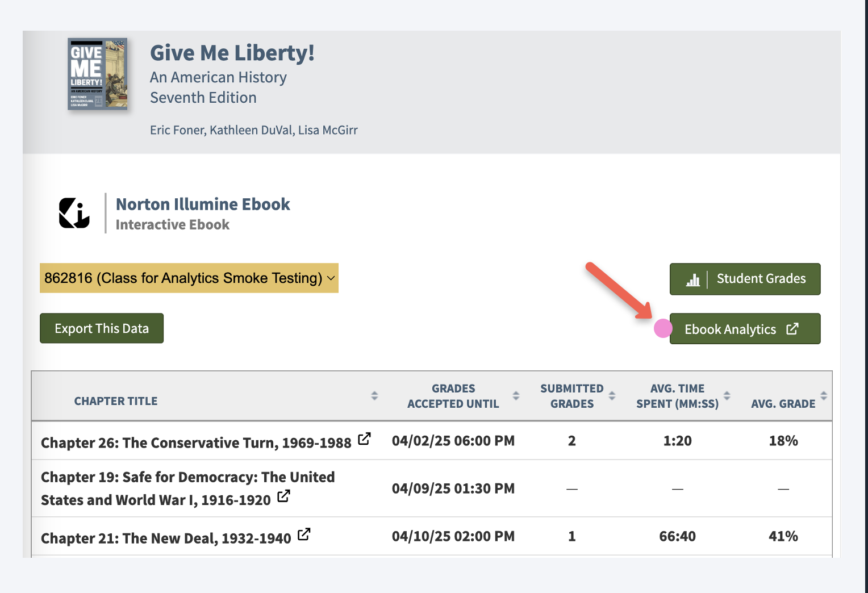Open Ebook Analytics

[745, 329]
